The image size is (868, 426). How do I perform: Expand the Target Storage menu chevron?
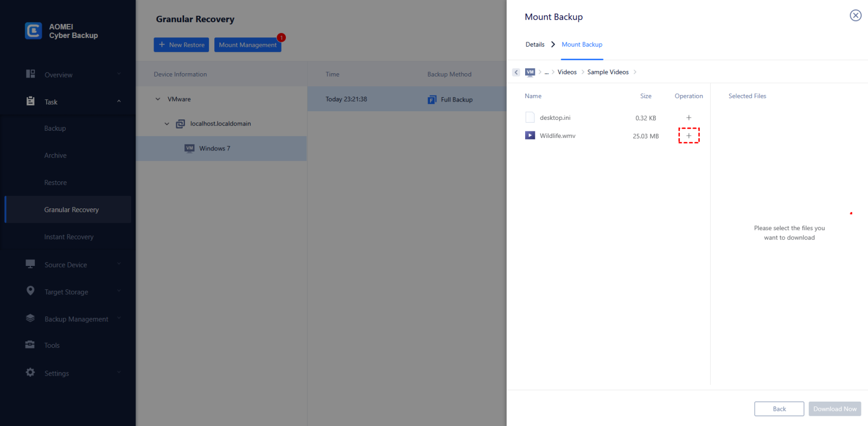tap(119, 291)
